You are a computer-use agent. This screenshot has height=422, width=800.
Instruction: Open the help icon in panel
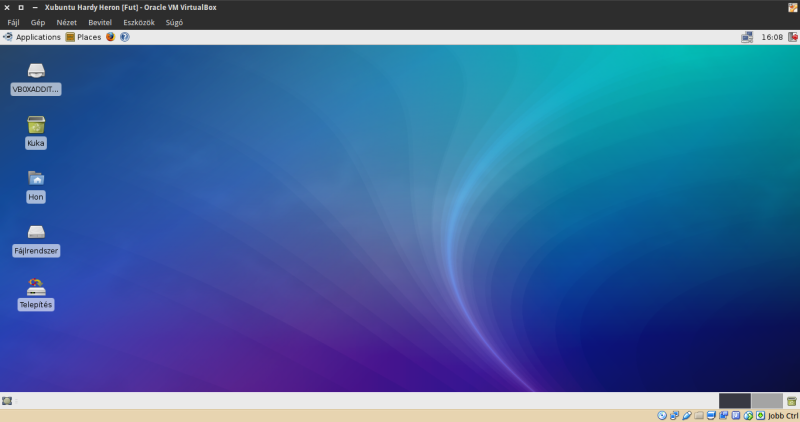124,37
